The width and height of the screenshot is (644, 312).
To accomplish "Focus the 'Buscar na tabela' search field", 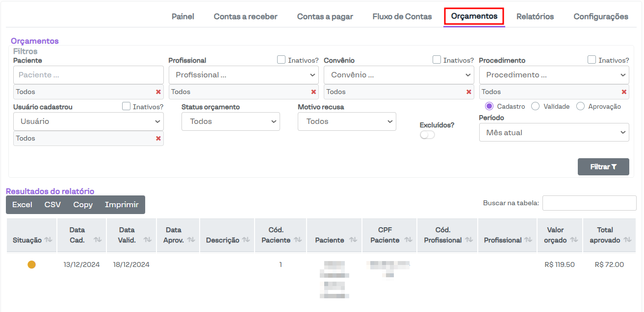I will tap(589, 203).
